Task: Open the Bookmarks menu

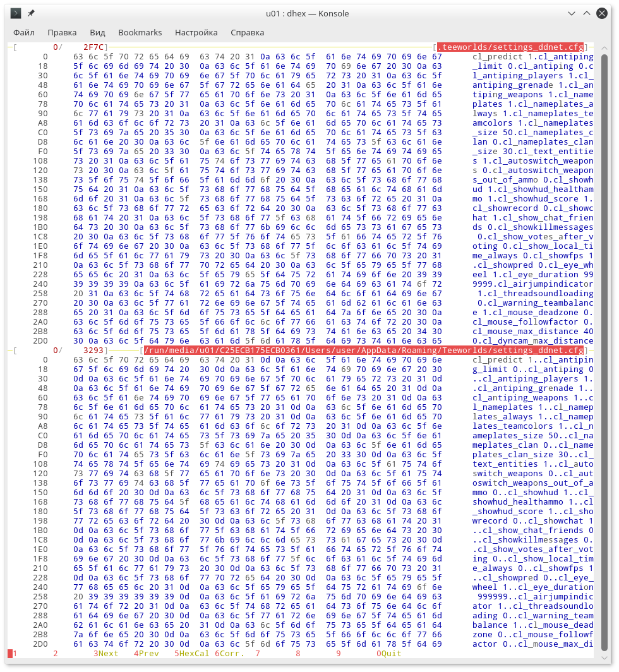Action: tap(140, 33)
